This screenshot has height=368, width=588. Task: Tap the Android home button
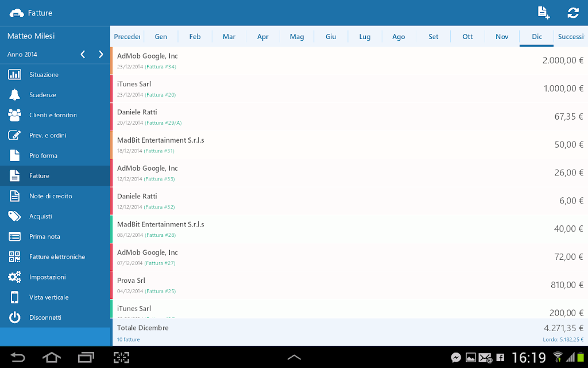coord(52,357)
